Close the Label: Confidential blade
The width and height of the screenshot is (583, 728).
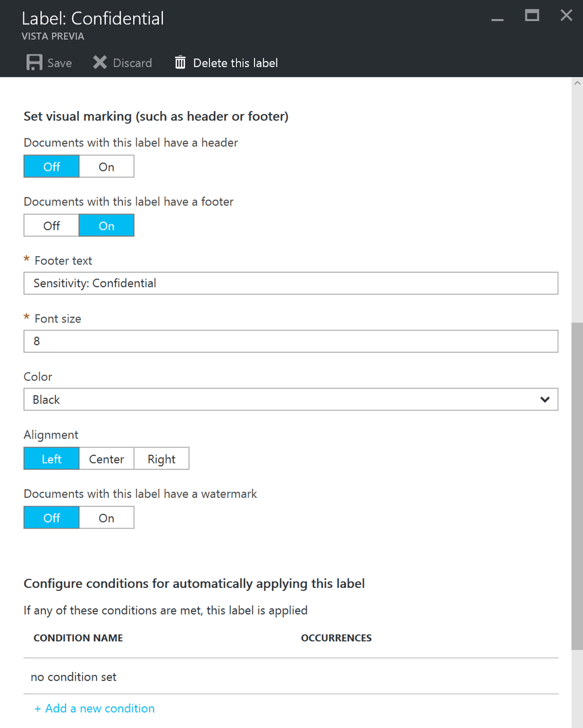pyautogui.click(x=566, y=15)
